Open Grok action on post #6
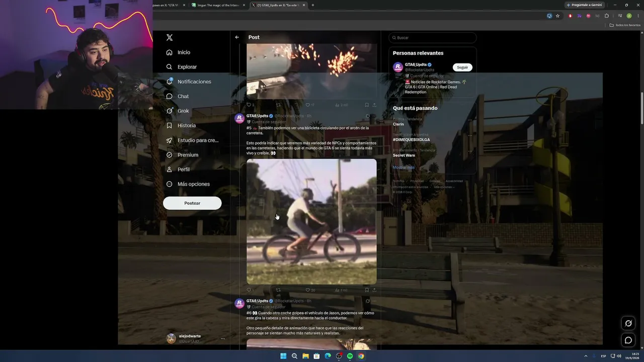The image size is (644, 362). pyautogui.click(x=368, y=301)
